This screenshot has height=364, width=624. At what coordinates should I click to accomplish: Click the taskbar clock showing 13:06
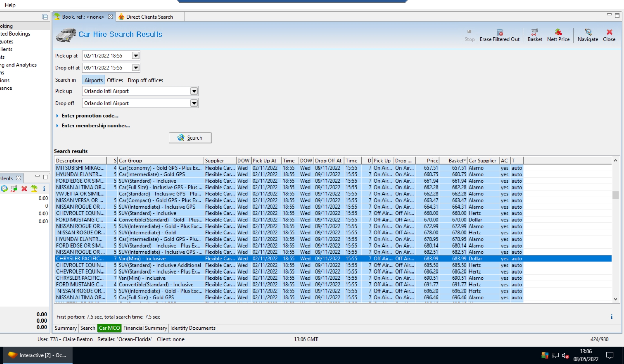tap(586, 352)
